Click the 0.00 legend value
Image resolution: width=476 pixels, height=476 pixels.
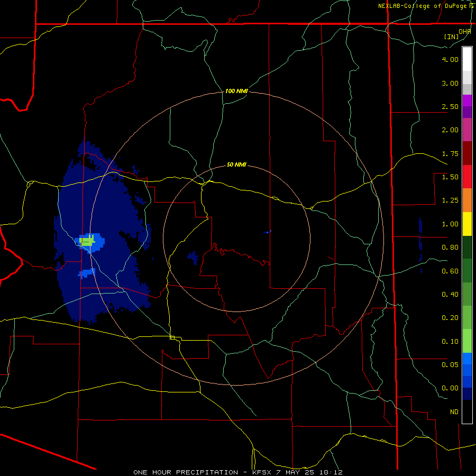point(450,388)
